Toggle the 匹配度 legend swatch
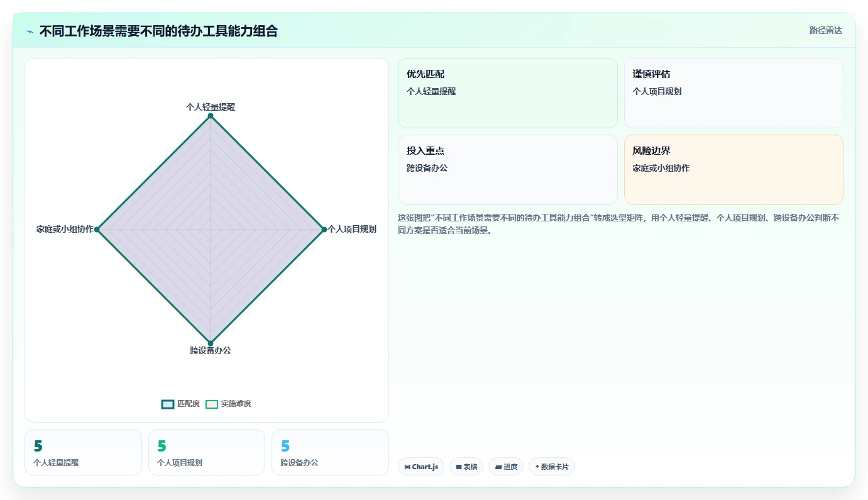 point(168,404)
